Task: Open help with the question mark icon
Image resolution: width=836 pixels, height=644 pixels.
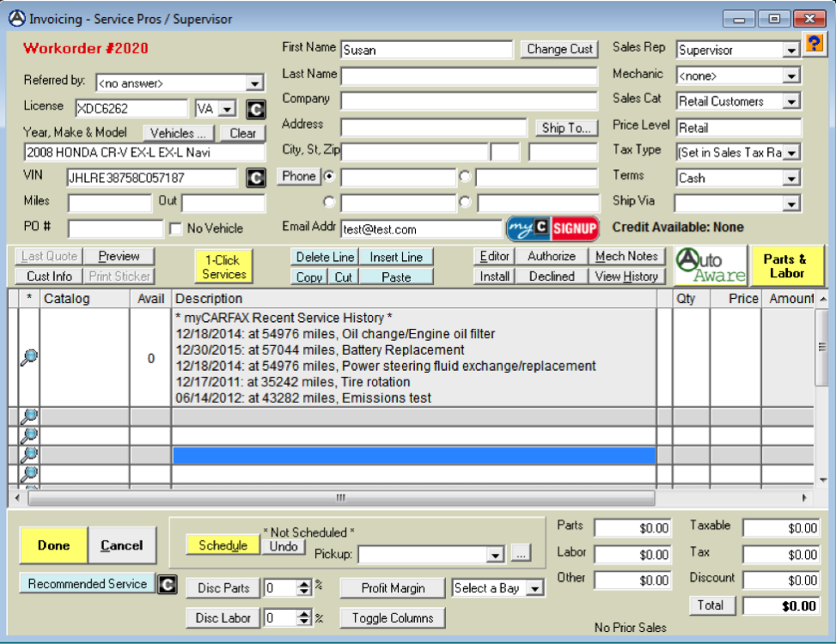Action: [815, 43]
